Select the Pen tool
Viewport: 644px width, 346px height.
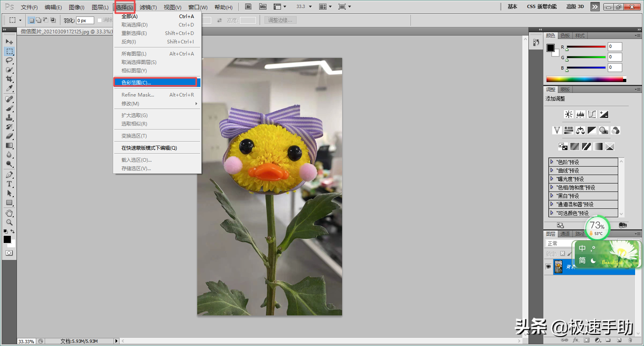click(x=9, y=175)
